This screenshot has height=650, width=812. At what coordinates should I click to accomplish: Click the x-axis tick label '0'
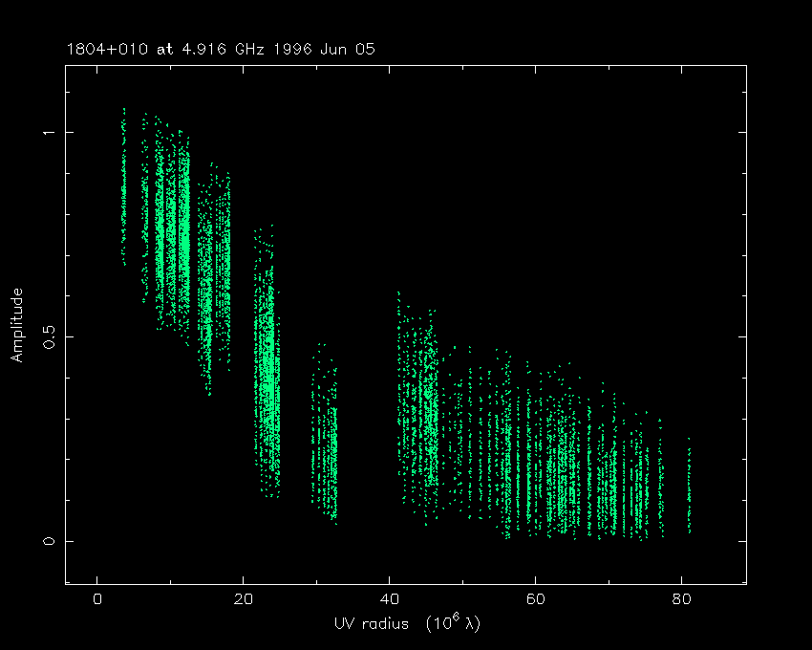coord(97,600)
